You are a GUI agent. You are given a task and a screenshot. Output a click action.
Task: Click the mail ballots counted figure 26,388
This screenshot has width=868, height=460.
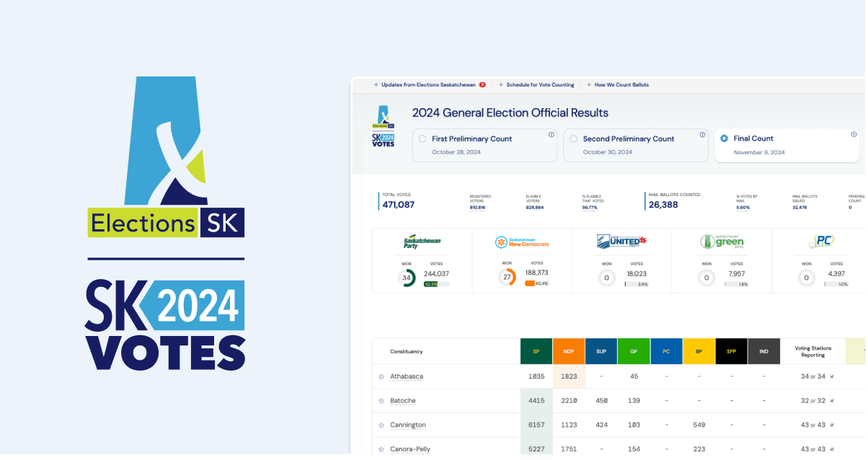click(x=663, y=205)
